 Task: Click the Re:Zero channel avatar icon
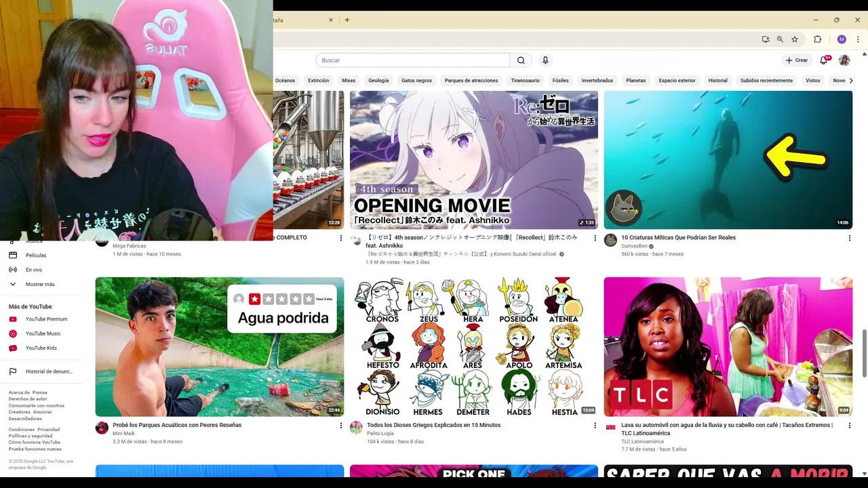click(x=356, y=240)
